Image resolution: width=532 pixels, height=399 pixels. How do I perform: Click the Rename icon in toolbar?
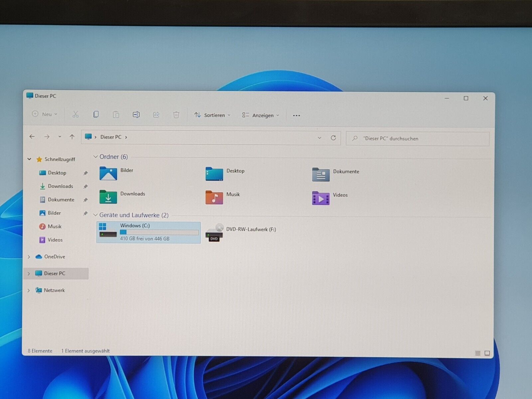[x=136, y=115]
